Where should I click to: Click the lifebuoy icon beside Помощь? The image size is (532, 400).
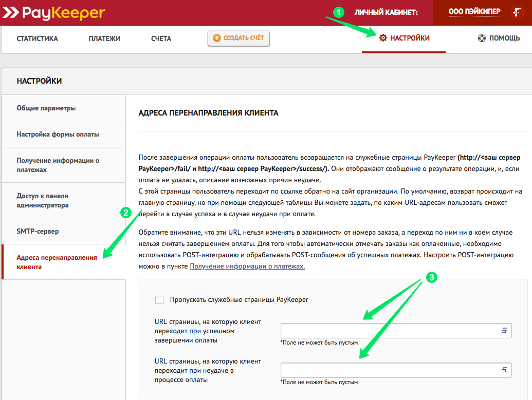pyautogui.click(x=482, y=38)
